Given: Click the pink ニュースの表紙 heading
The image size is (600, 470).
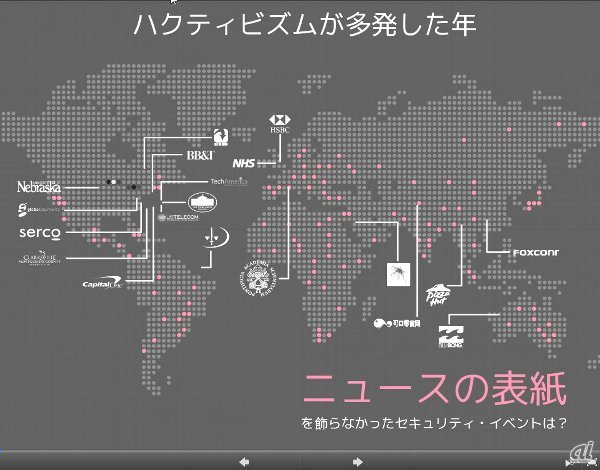Looking at the screenshot, I should [x=435, y=389].
